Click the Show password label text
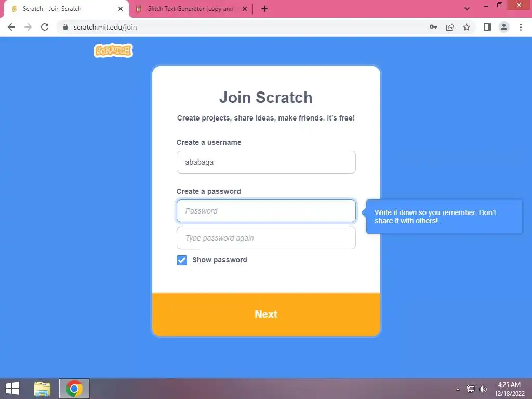532x399 pixels. [x=220, y=260]
